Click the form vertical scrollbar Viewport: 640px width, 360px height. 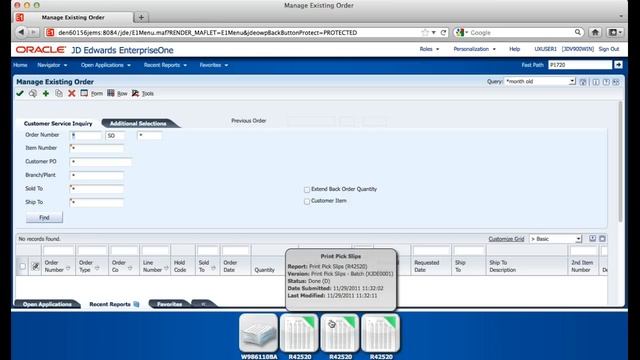coord(620,162)
